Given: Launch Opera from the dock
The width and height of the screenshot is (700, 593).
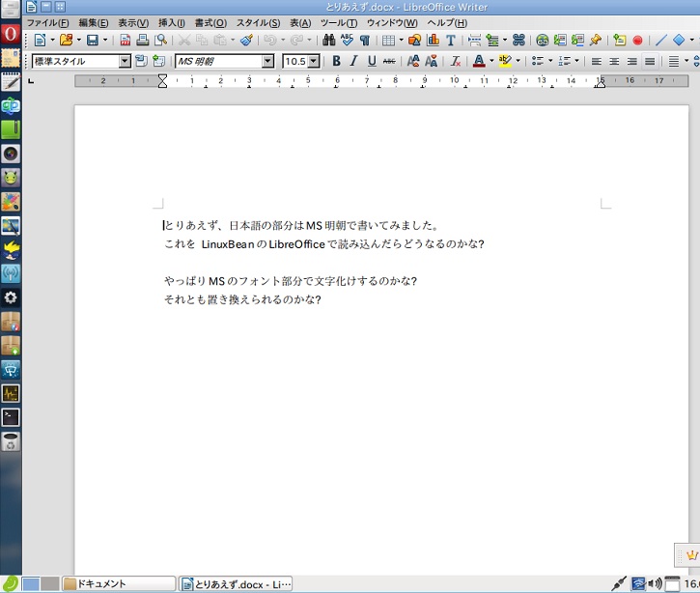Looking at the screenshot, I should click(x=11, y=34).
